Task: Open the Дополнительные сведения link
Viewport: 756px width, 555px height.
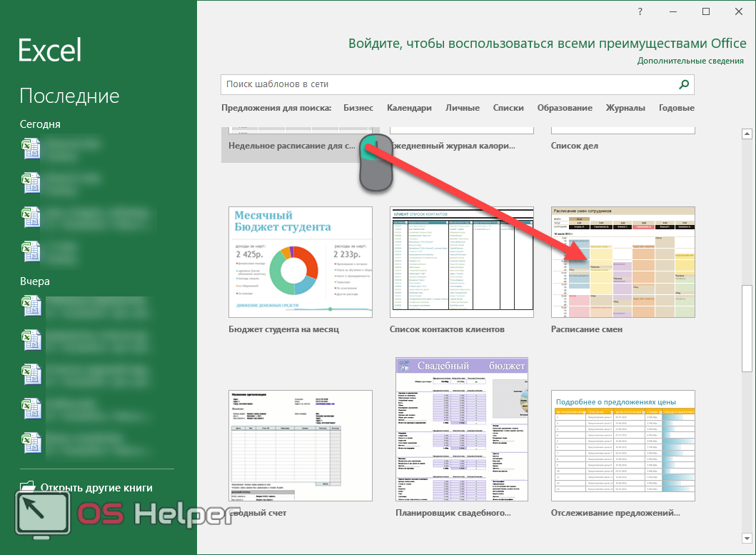Action: click(690, 61)
